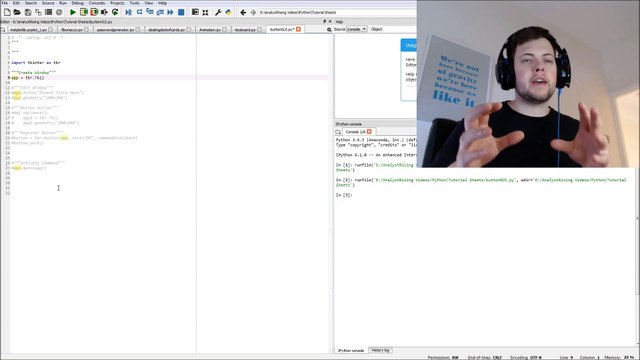The image size is (640, 360).
Task: Open a file using the folder icon
Action: tap(17, 12)
